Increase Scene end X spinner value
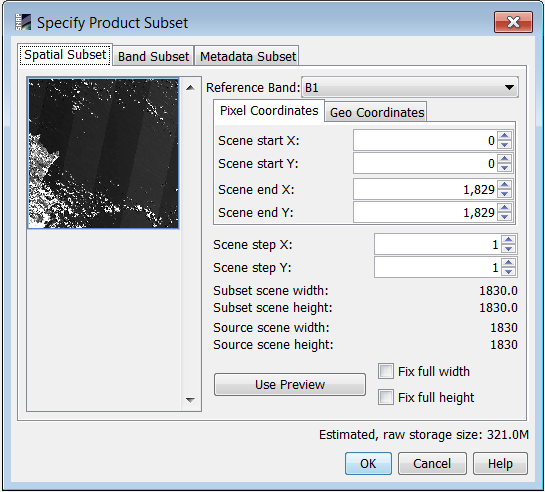Image resolution: width=545 pixels, height=492 pixels. (504, 185)
